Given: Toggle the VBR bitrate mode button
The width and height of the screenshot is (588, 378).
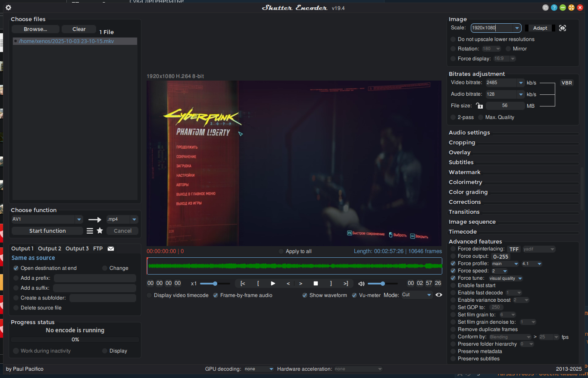Looking at the screenshot, I should tap(567, 83).
